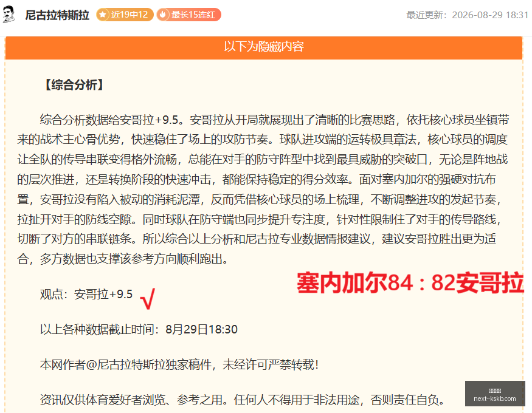The width and height of the screenshot is (532, 413).
Task: Click the 未经许可严禁转载 copyright line
Action: pos(179,364)
